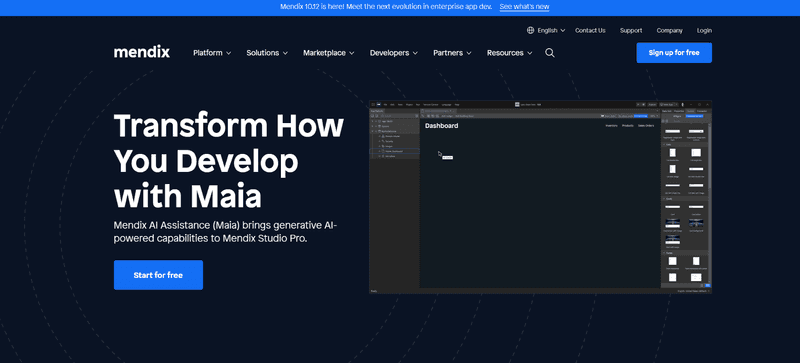The width and height of the screenshot is (800, 363).
Task: Show the Partners menu options
Action: [x=452, y=53]
